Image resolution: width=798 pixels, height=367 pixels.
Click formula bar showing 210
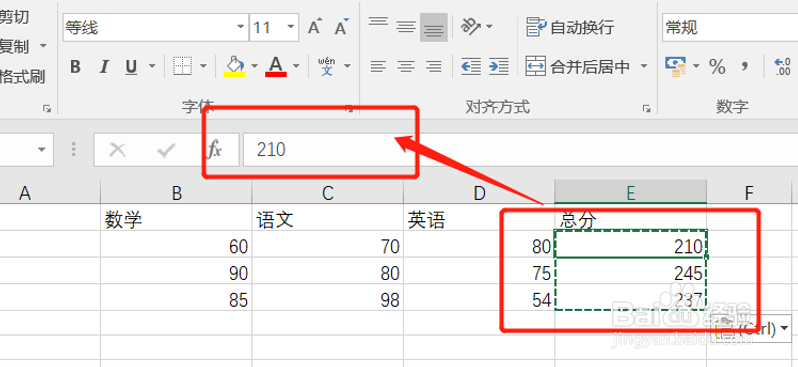pos(521,150)
